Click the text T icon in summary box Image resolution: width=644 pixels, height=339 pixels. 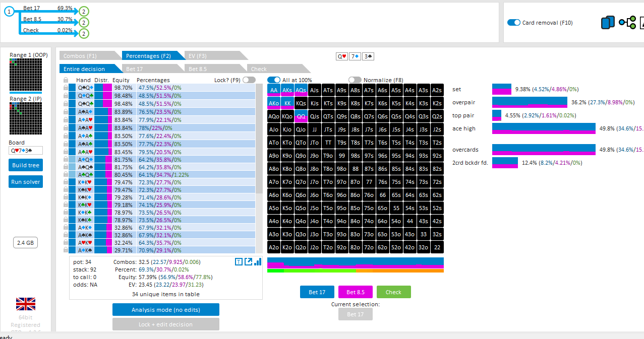[239, 261]
